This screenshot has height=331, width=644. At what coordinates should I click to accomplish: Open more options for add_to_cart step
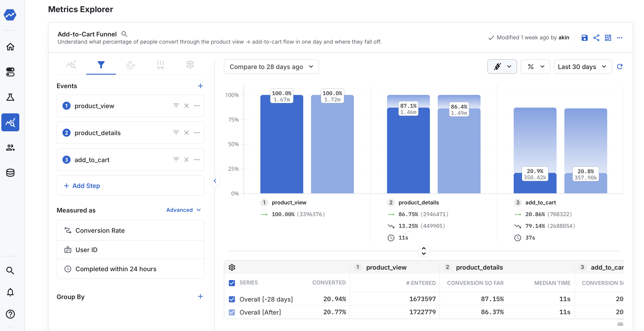click(x=197, y=160)
